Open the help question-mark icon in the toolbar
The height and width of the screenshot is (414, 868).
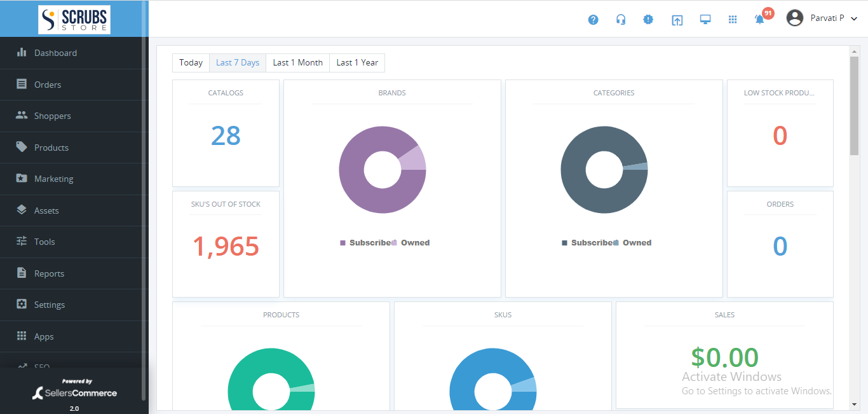tap(593, 19)
